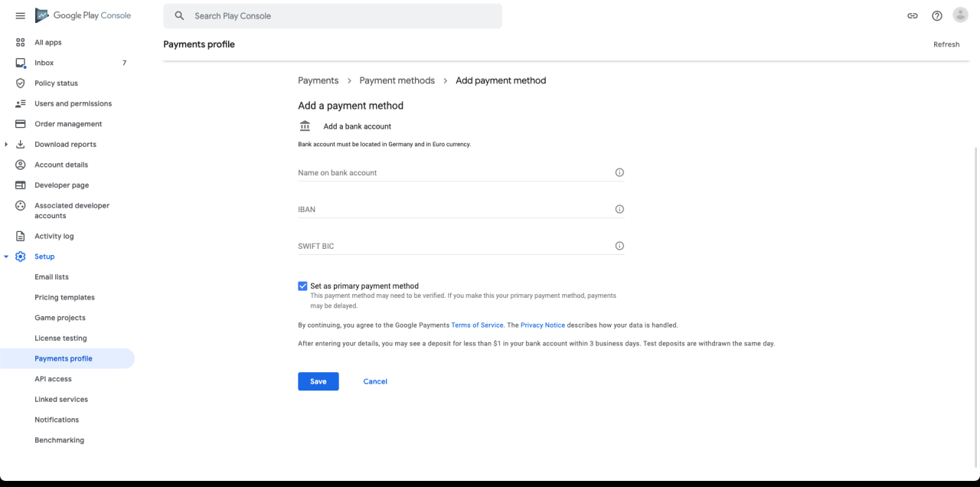The width and height of the screenshot is (980, 487).
Task: Open the hamburger navigation menu
Action: [21, 16]
